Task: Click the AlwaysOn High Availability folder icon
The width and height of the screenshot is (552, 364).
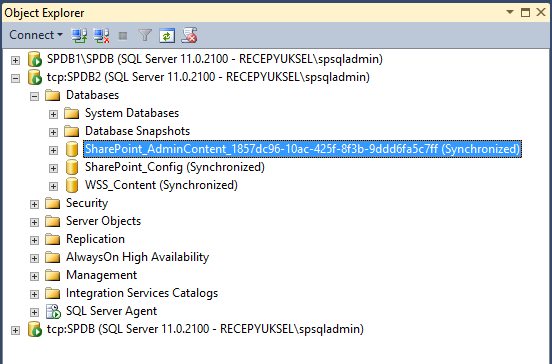Action: pos(53,257)
